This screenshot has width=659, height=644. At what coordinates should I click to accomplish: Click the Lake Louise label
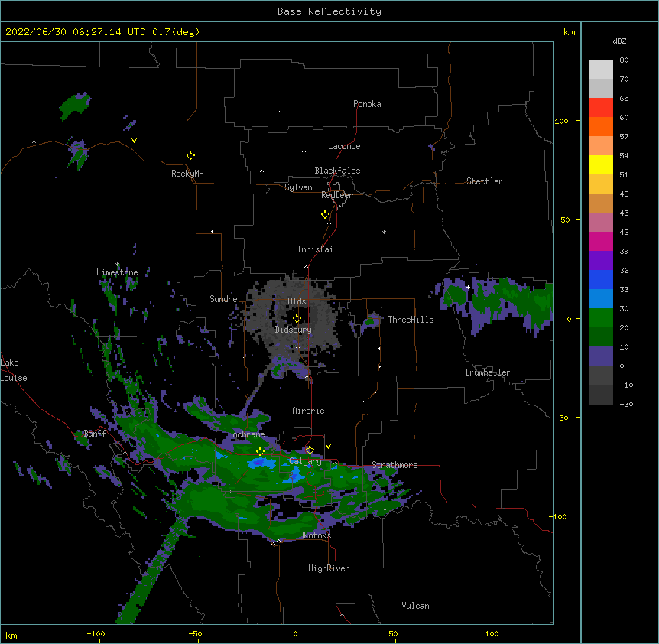point(14,370)
